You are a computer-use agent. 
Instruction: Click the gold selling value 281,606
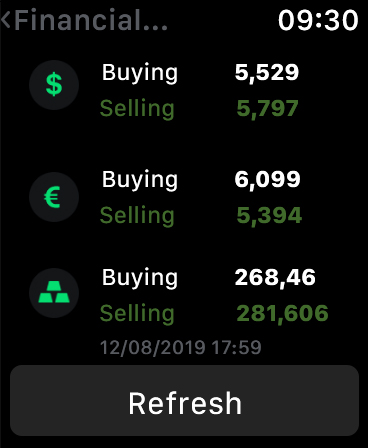click(x=282, y=313)
